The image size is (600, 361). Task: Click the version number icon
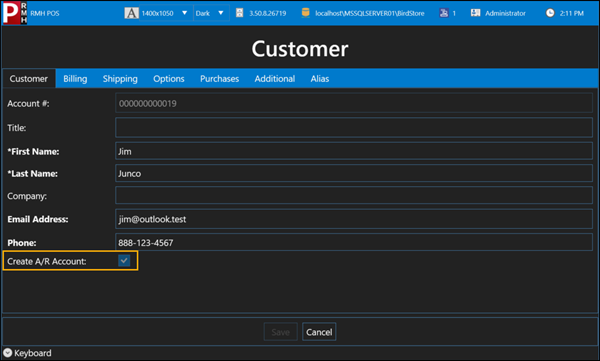pos(240,13)
